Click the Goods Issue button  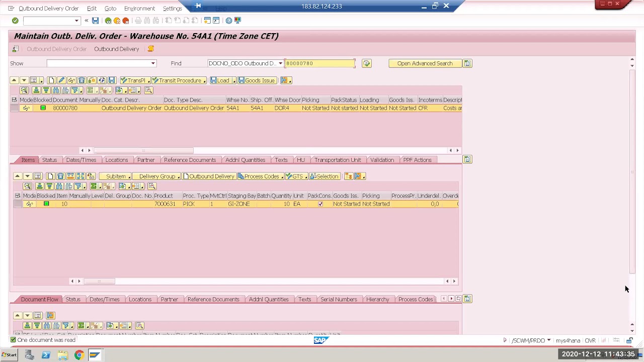(257, 80)
